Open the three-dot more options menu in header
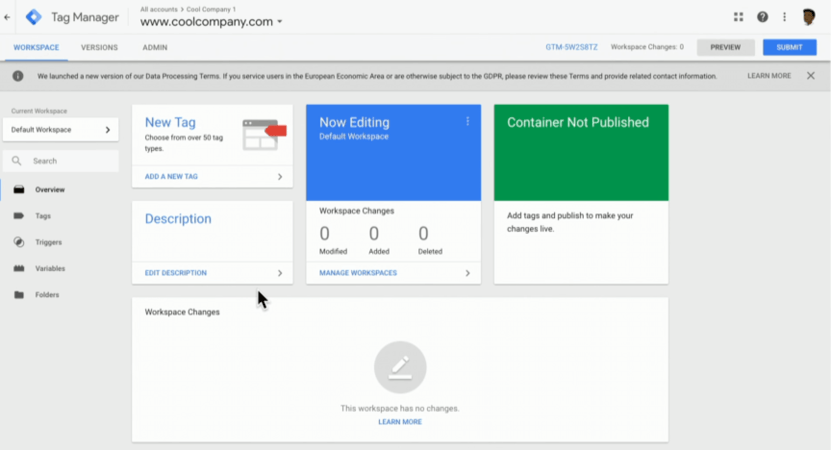 (x=784, y=17)
